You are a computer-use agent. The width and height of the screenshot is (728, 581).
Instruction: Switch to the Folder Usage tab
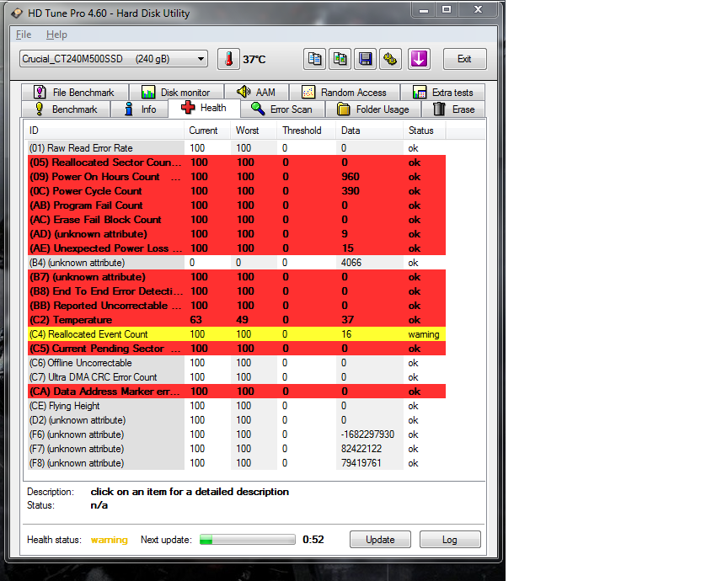(372, 109)
